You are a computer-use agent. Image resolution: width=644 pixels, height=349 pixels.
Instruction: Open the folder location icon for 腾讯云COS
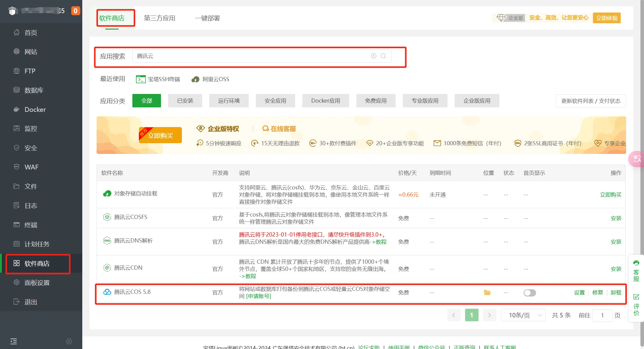click(487, 293)
